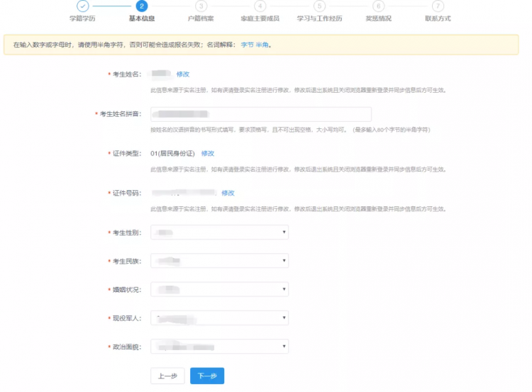Click step 4 家庭主要成员 circle icon

260,6
